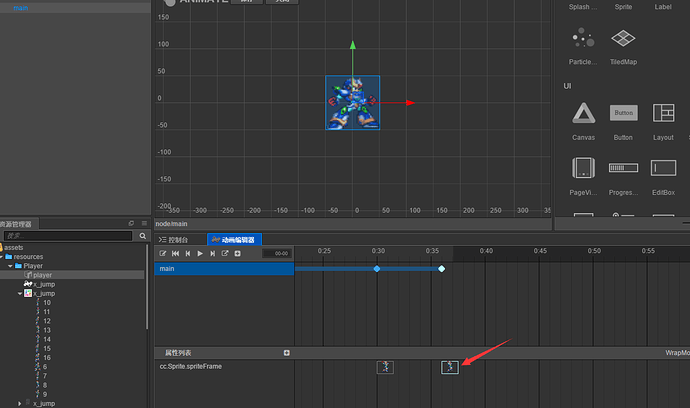Step forward to next frame

[213, 254]
